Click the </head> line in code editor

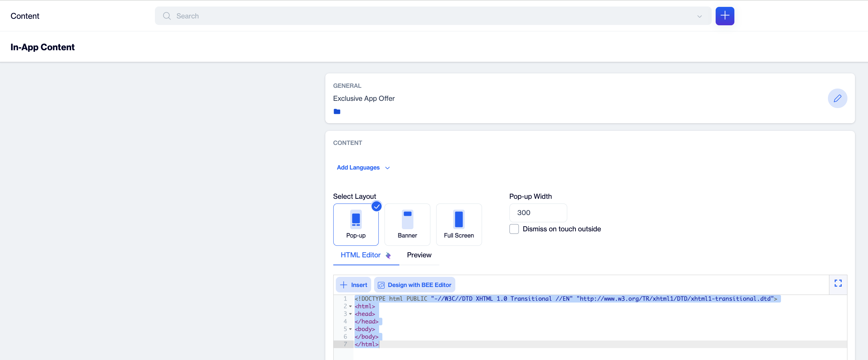(x=366, y=322)
